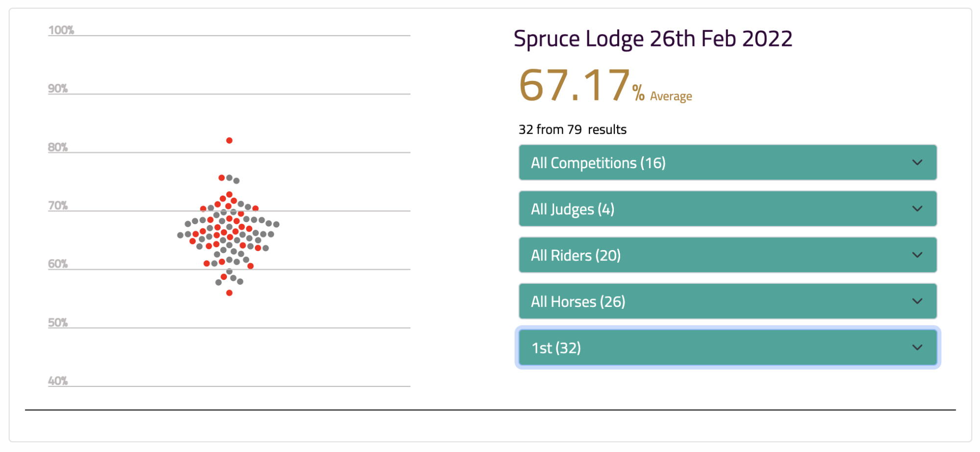Click the 67.17 average score value

[x=574, y=86]
